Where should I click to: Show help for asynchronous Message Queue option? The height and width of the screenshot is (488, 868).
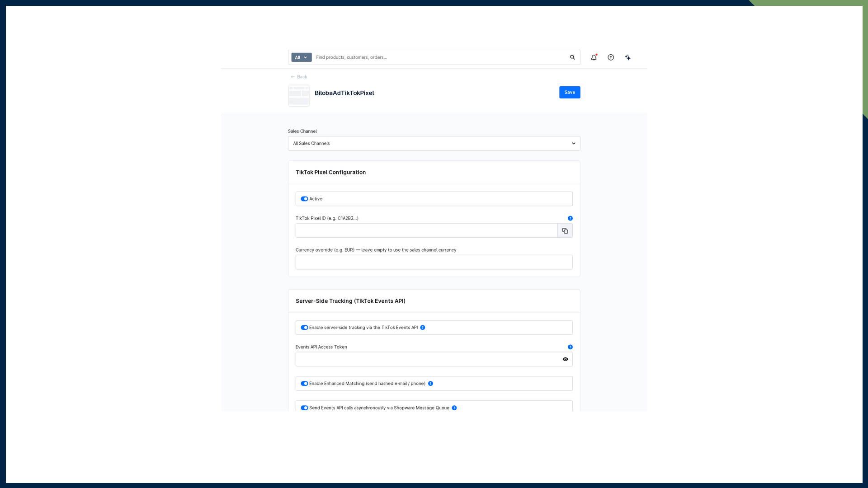tap(454, 408)
